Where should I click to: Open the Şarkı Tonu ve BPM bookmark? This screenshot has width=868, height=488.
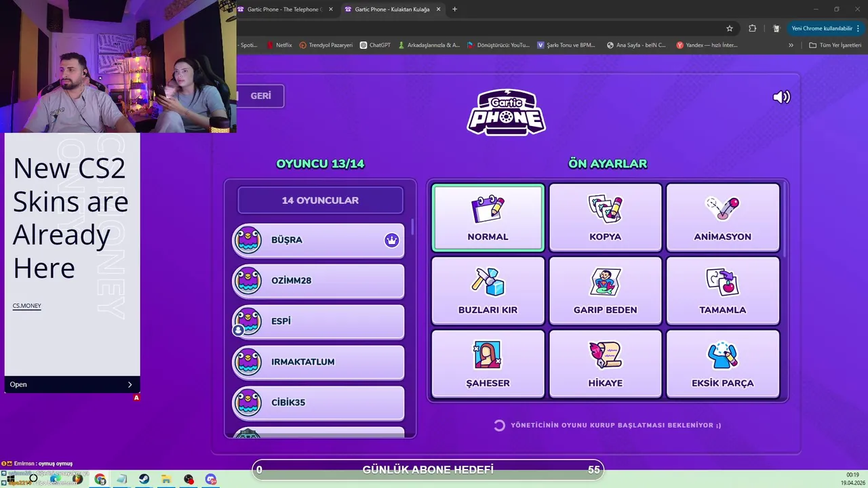566,45
